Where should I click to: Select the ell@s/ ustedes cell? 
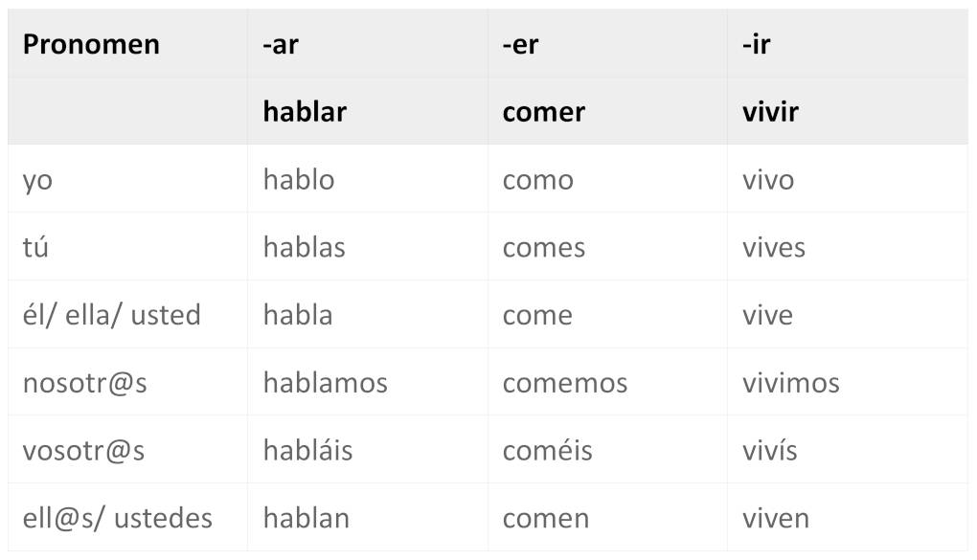tap(117, 519)
